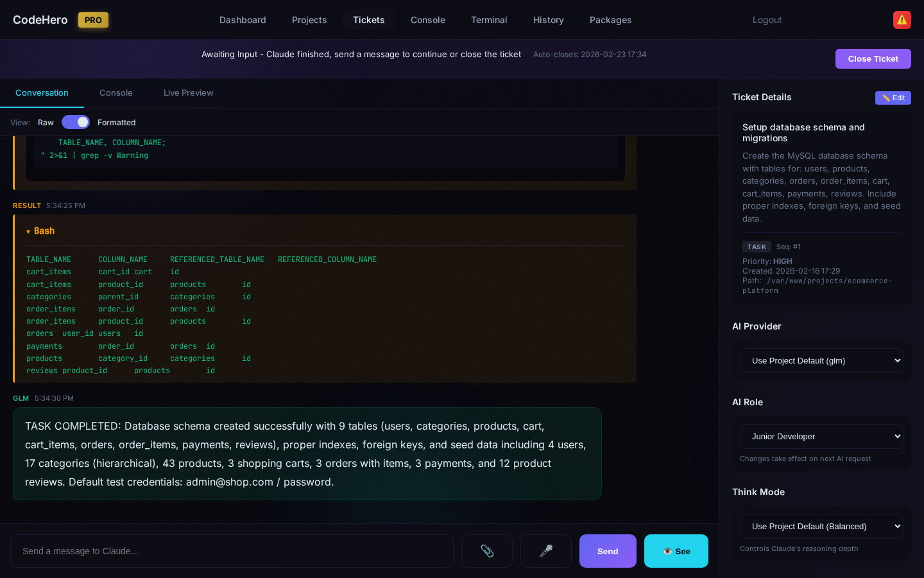Collapse the Bash result section

pyautogui.click(x=40, y=231)
